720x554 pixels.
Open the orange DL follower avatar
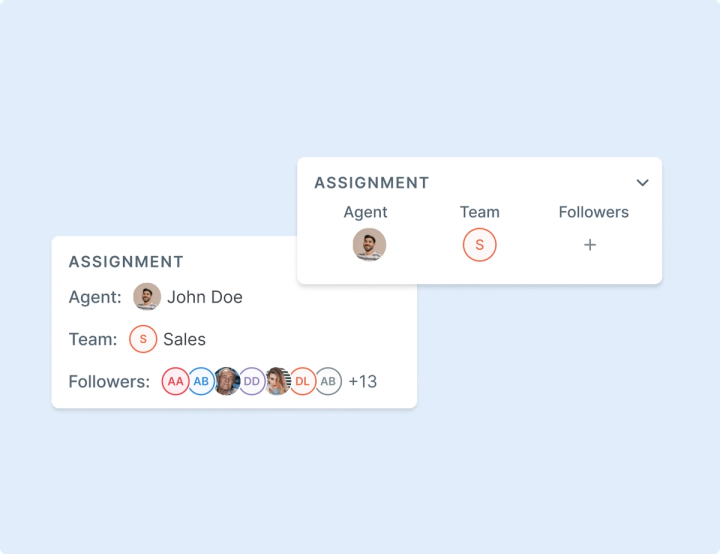pos(303,381)
